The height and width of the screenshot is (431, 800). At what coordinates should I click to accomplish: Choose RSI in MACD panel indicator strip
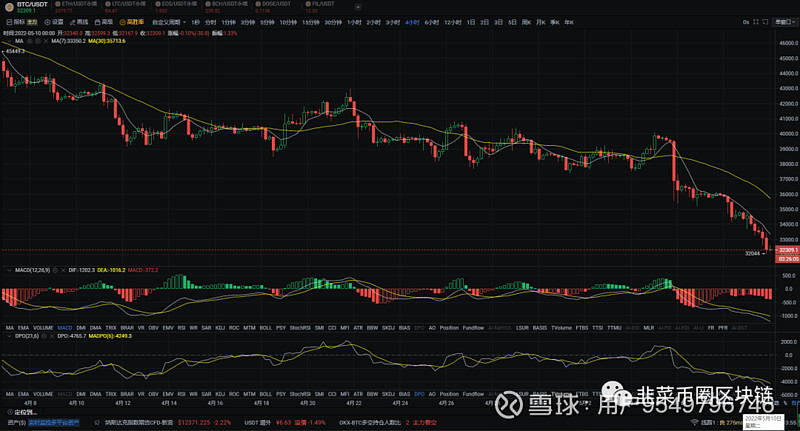(x=181, y=328)
